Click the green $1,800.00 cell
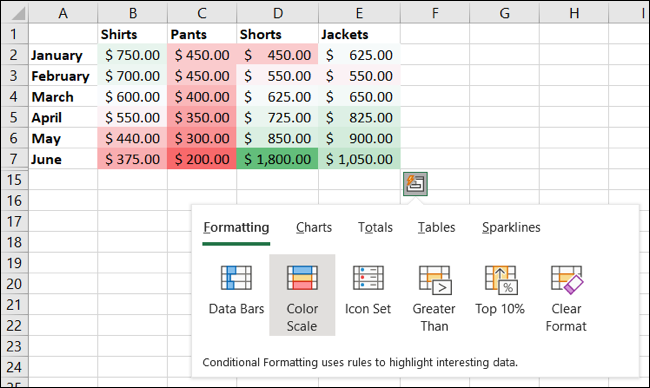 tap(277, 159)
